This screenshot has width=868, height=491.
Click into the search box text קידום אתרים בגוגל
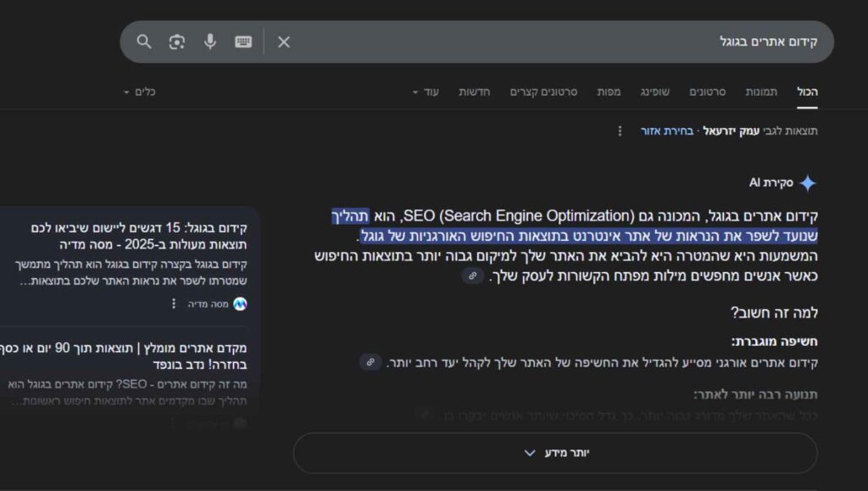(x=768, y=42)
